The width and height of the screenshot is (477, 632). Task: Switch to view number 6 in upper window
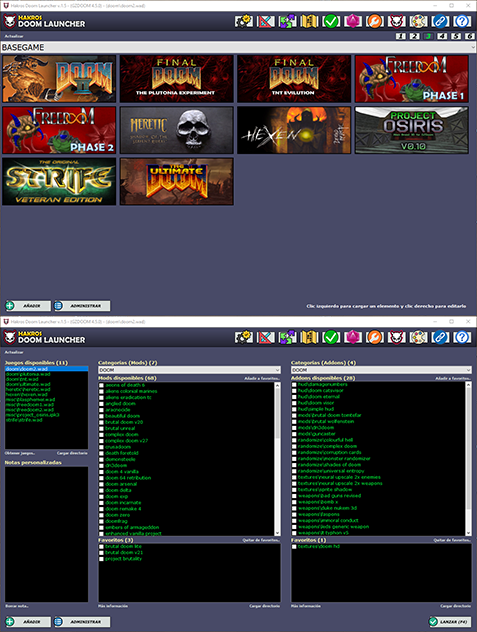470,36
